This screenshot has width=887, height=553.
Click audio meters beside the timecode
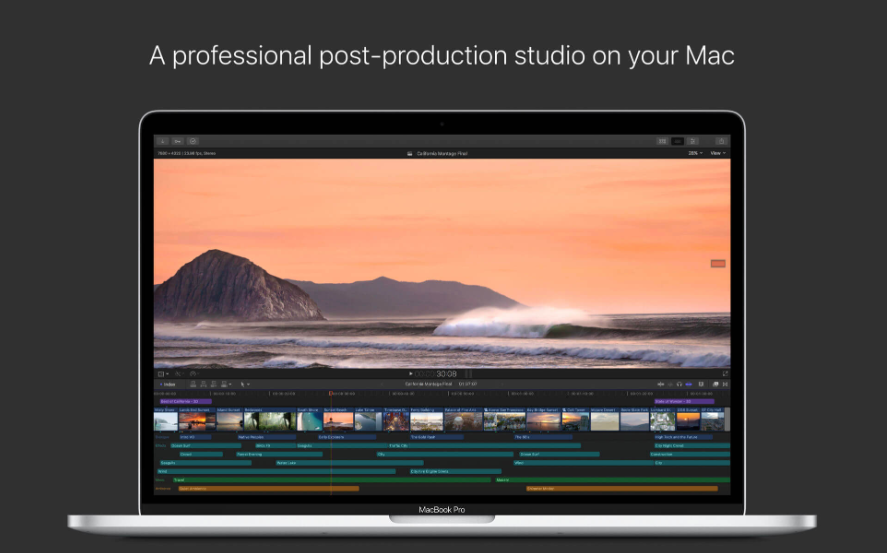(468, 374)
